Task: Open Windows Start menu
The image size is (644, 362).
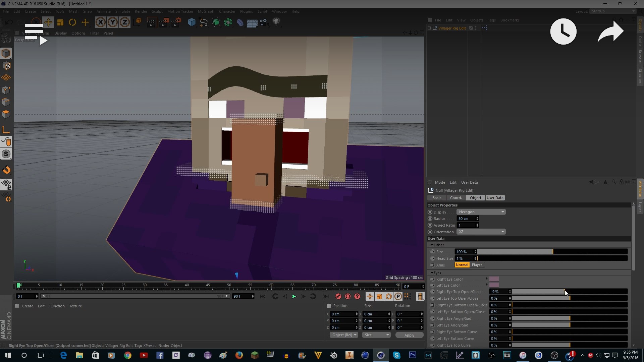Action: pos(8,355)
